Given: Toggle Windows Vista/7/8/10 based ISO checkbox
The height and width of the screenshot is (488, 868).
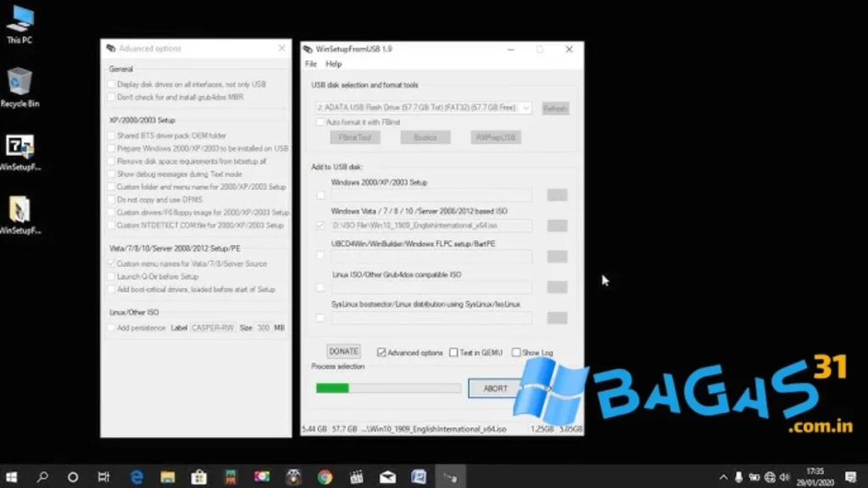Looking at the screenshot, I should 320,225.
